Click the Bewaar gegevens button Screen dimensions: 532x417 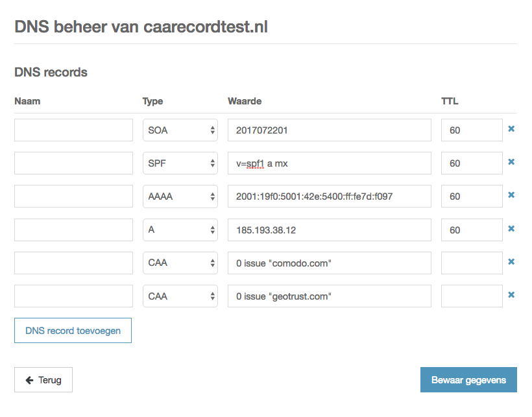[x=468, y=379]
